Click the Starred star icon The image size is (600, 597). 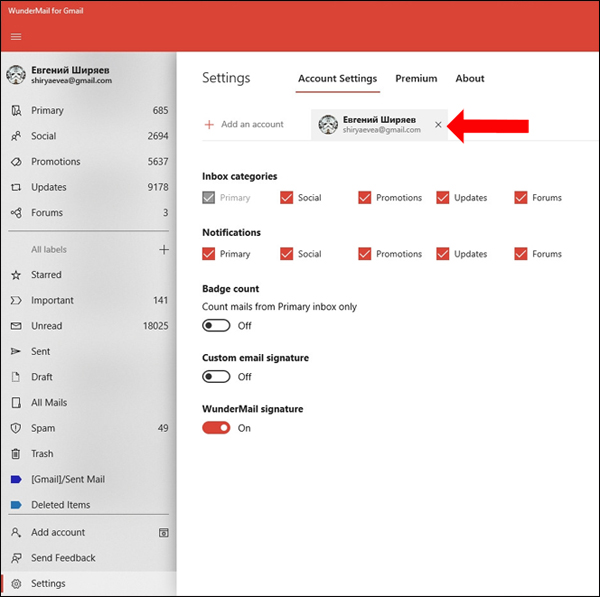tap(16, 275)
